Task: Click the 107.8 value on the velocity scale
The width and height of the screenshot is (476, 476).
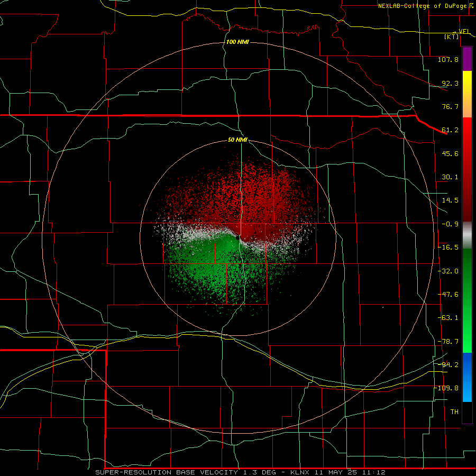Action: coord(448,59)
